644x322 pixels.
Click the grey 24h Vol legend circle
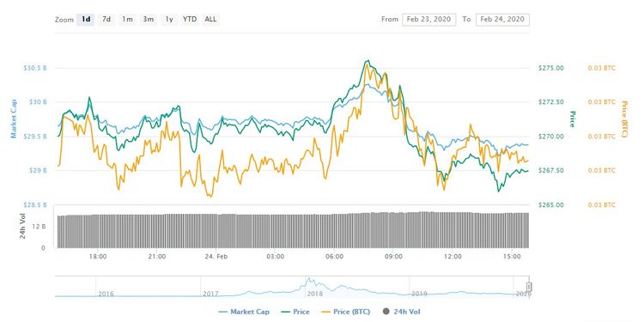click(x=386, y=313)
